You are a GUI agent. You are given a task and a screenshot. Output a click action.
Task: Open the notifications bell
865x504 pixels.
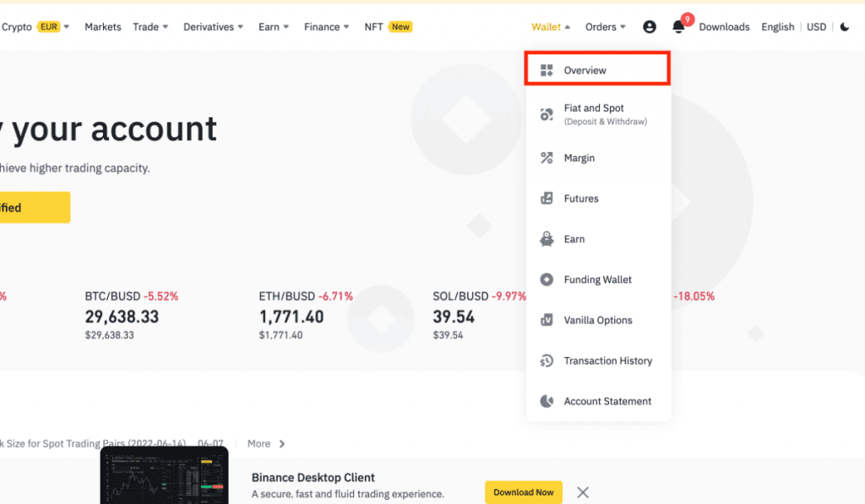coord(678,27)
